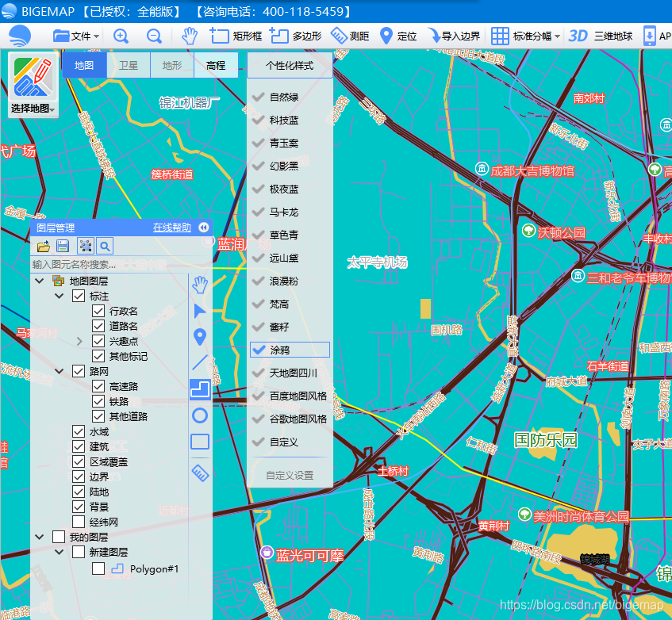Select the 多边形 polygon selection tool
The image size is (672, 620).
click(295, 36)
